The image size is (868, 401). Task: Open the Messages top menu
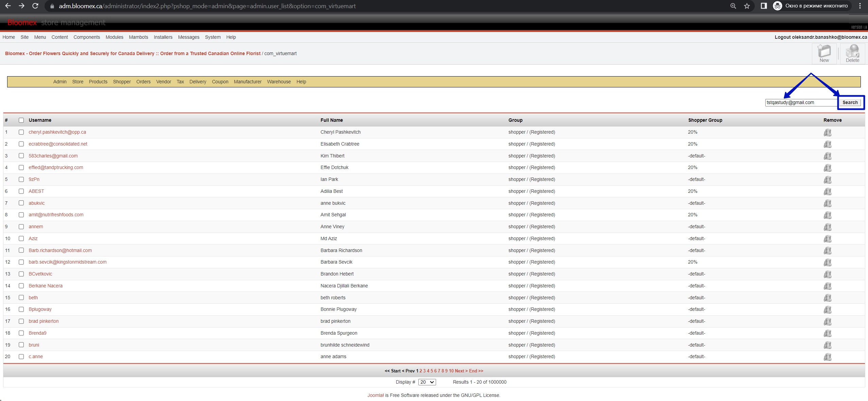pyautogui.click(x=188, y=37)
